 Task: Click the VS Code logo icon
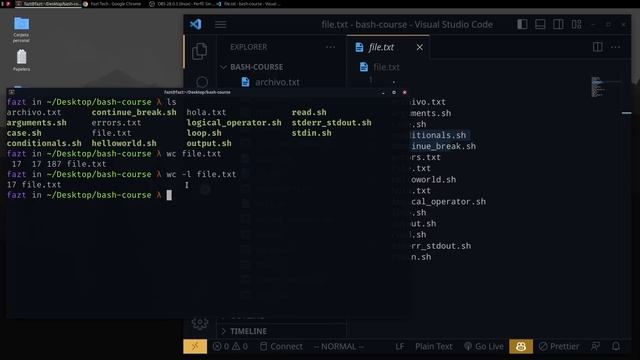(196, 24)
